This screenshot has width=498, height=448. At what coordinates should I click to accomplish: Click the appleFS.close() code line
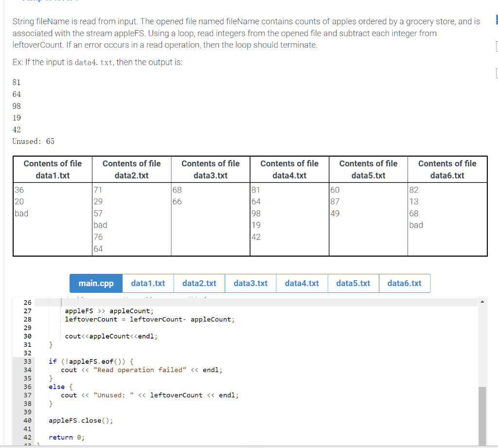[x=81, y=421]
